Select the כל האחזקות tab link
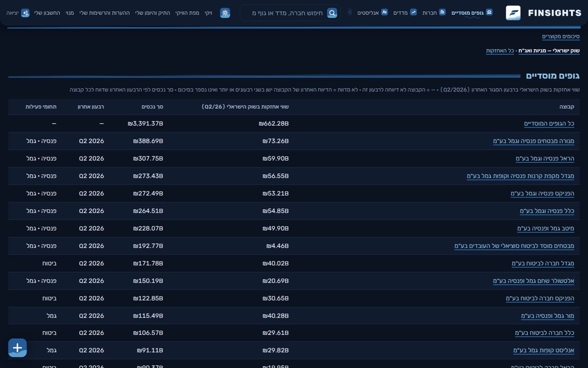The height and width of the screenshot is (368, 588). 500,51
